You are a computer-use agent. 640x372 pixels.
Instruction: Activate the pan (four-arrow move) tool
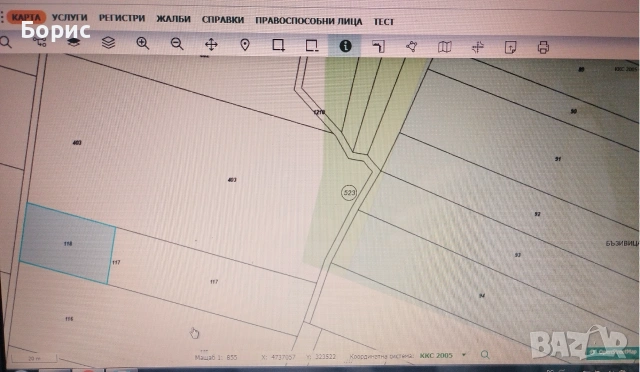pos(211,44)
